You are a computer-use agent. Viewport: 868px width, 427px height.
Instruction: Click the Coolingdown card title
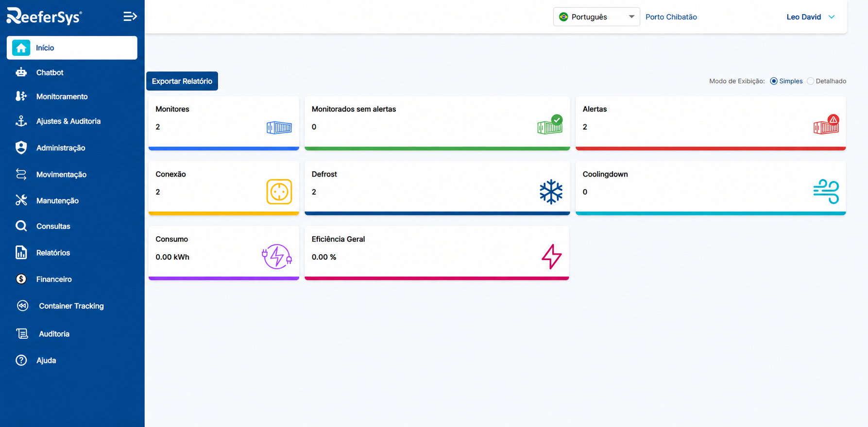605,174
